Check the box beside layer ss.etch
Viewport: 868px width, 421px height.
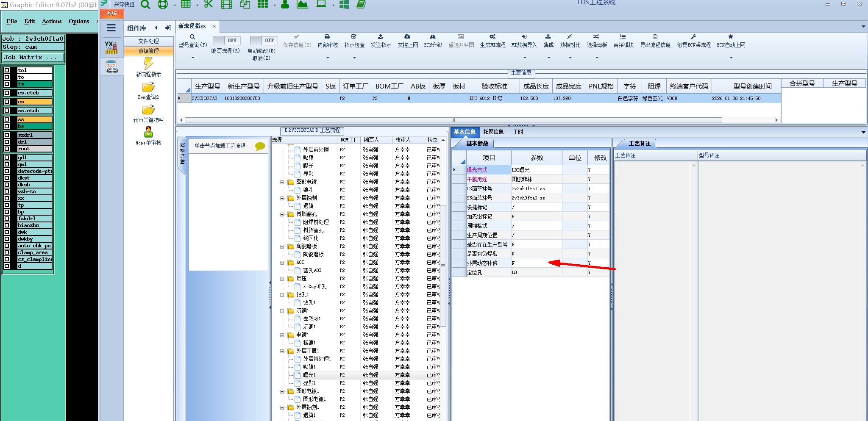[7, 111]
